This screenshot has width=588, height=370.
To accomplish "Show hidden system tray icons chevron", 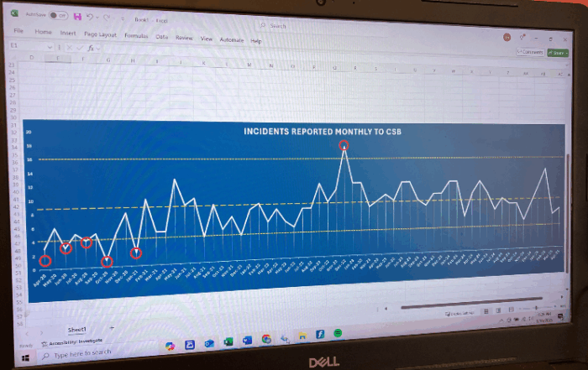I will (501, 320).
